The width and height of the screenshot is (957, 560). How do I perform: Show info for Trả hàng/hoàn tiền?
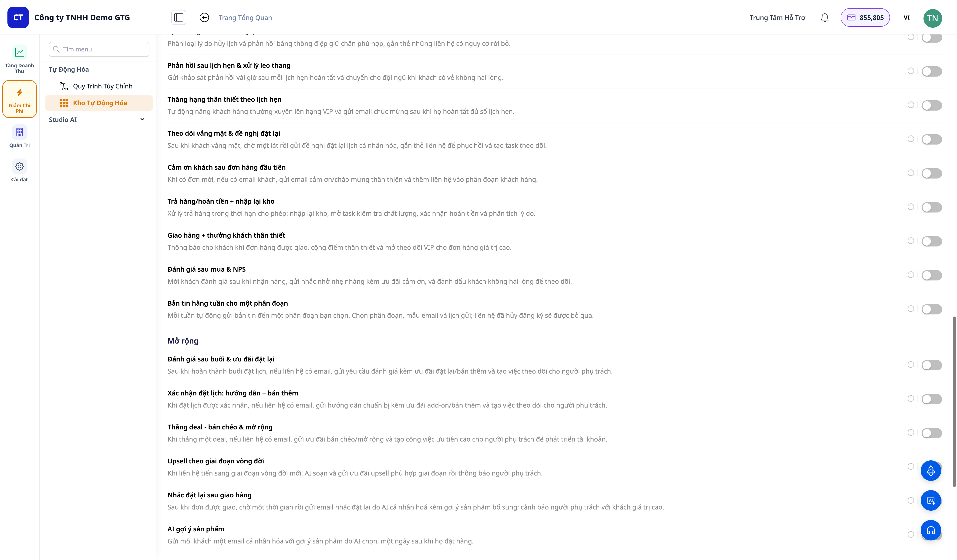coord(911,207)
